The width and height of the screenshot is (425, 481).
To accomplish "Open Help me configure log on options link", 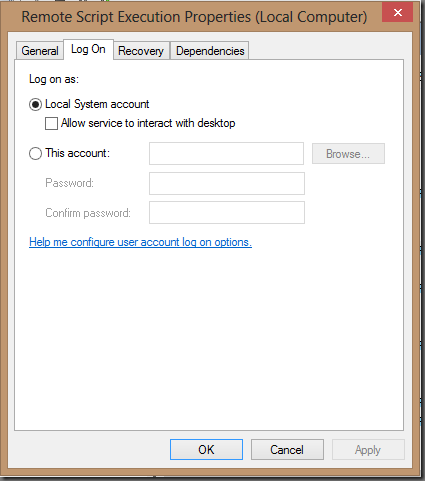I will [x=140, y=242].
